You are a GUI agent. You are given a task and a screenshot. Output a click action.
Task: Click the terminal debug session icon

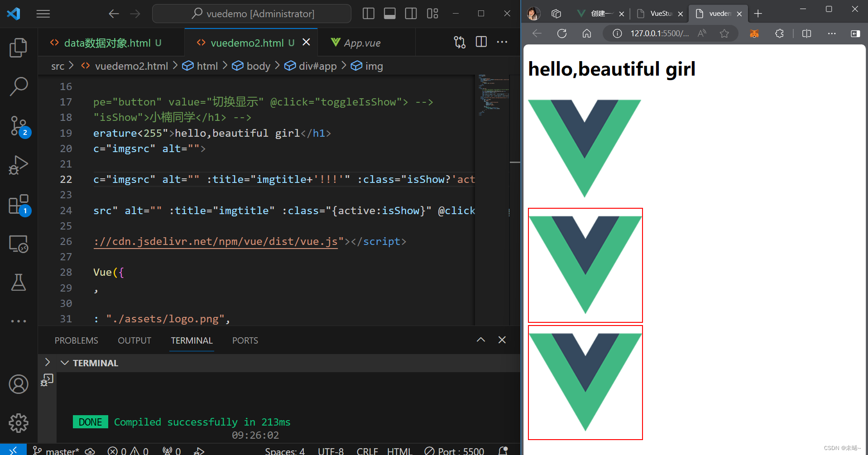pos(47,380)
